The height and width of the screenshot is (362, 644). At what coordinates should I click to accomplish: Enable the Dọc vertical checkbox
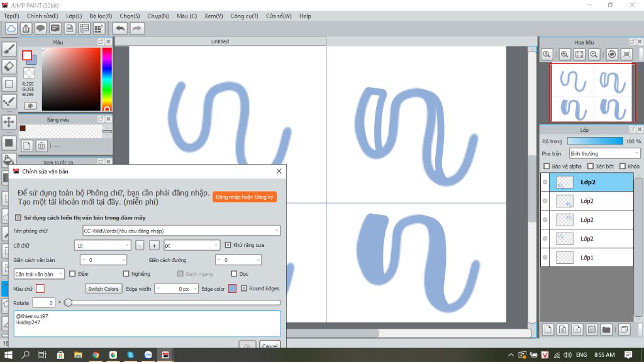(x=234, y=274)
